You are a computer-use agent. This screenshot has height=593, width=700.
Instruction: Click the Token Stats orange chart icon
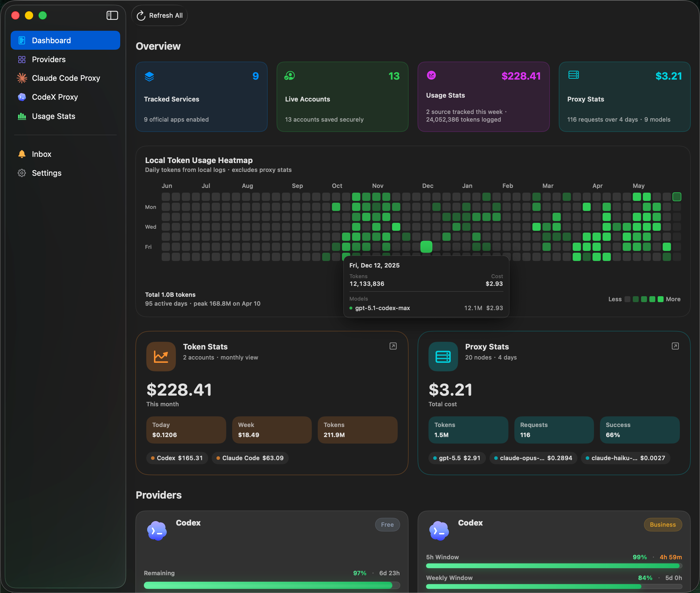coord(161,357)
